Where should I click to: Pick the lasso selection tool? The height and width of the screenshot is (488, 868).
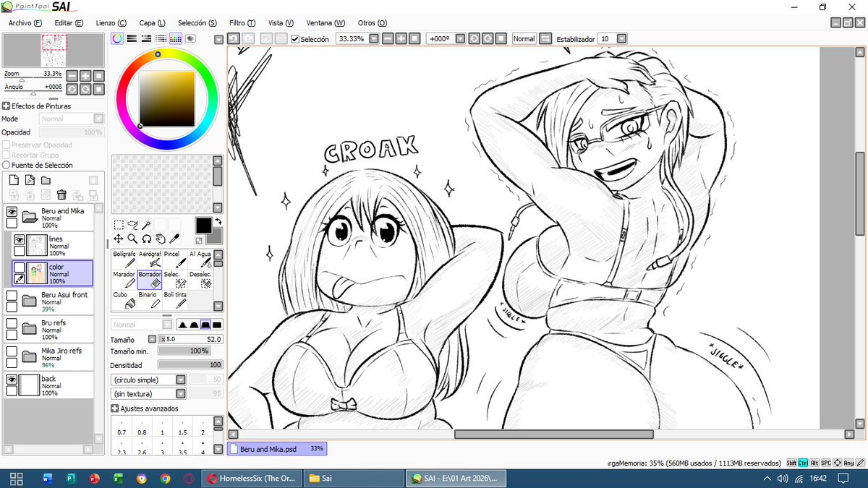133,225
